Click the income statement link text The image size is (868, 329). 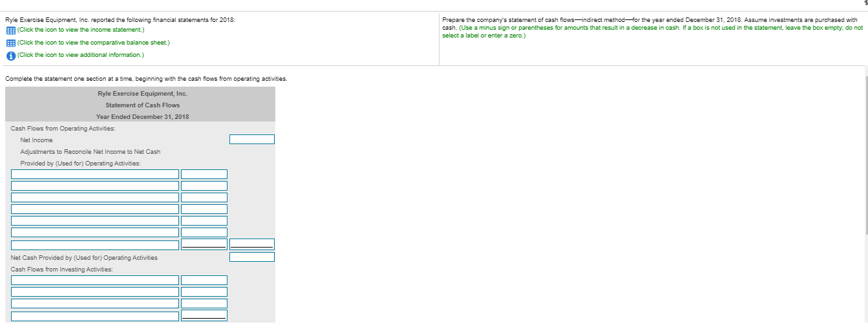click(x=81, y=30)
